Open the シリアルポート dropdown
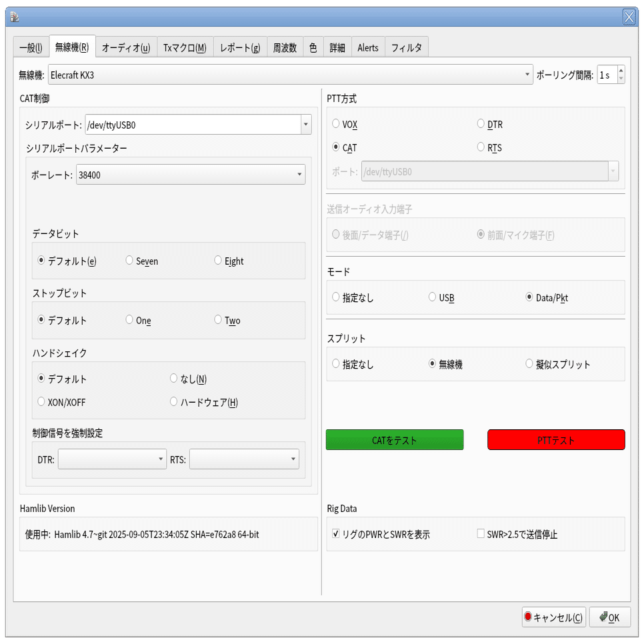644x644 pixels. [305, 125]
